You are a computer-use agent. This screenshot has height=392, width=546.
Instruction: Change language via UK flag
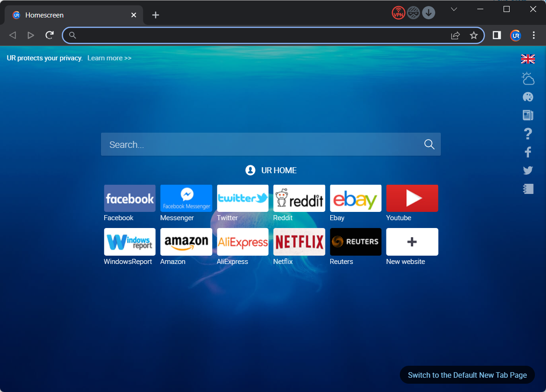tap(528, 59)
